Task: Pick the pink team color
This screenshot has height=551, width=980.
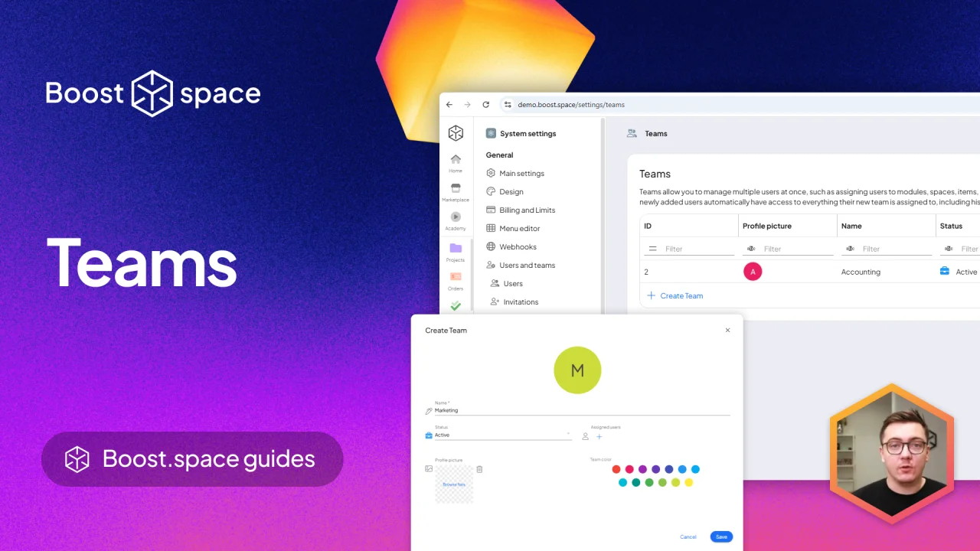Action: pyautogui.click(x=629, y=469)
